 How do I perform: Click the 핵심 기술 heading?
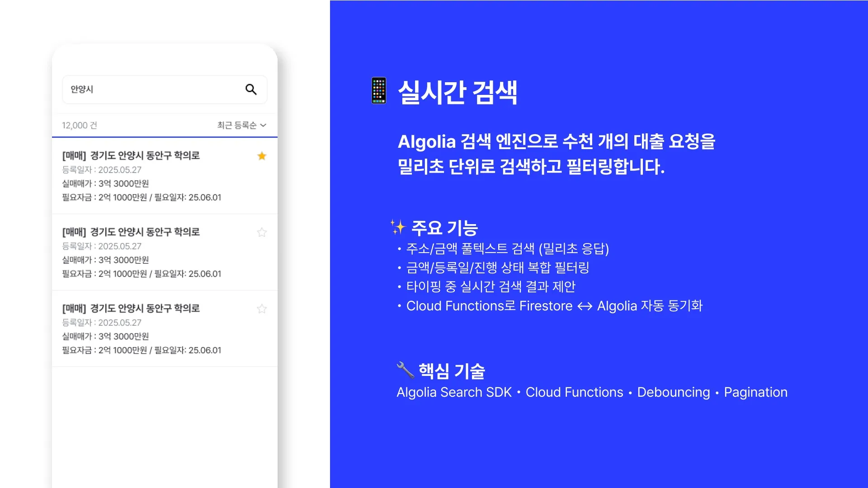coord(452,371)
